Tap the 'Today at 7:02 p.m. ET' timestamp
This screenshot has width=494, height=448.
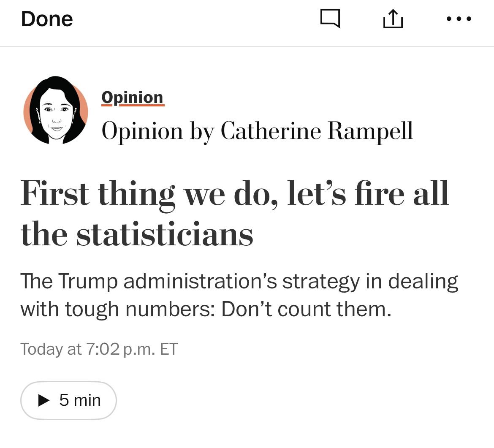click(99, 349)
